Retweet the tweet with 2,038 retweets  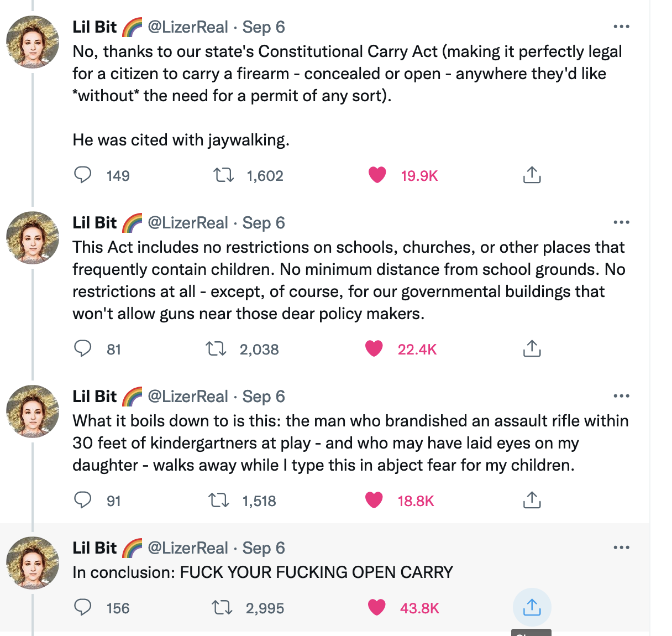[x=216, y=349]
